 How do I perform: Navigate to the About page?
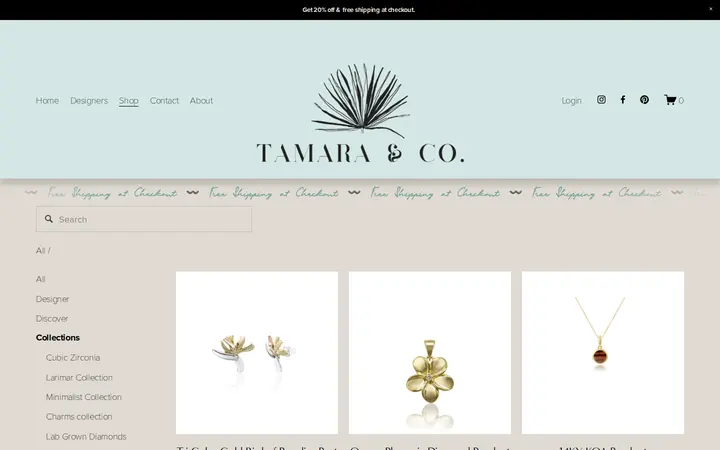click(x=201, y=101)
